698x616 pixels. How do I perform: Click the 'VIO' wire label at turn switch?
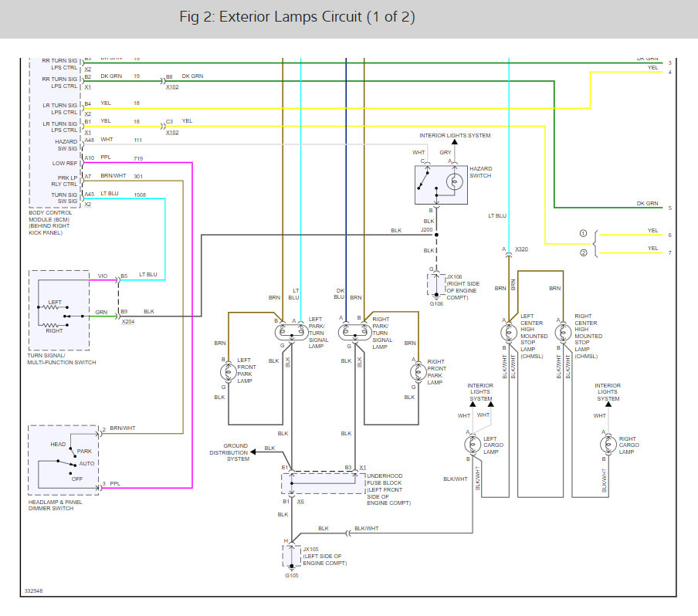(103, 276)
